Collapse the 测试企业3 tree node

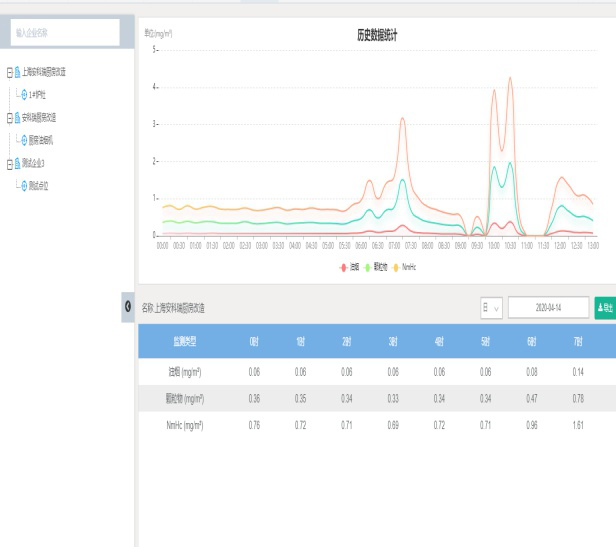(7, 163)
